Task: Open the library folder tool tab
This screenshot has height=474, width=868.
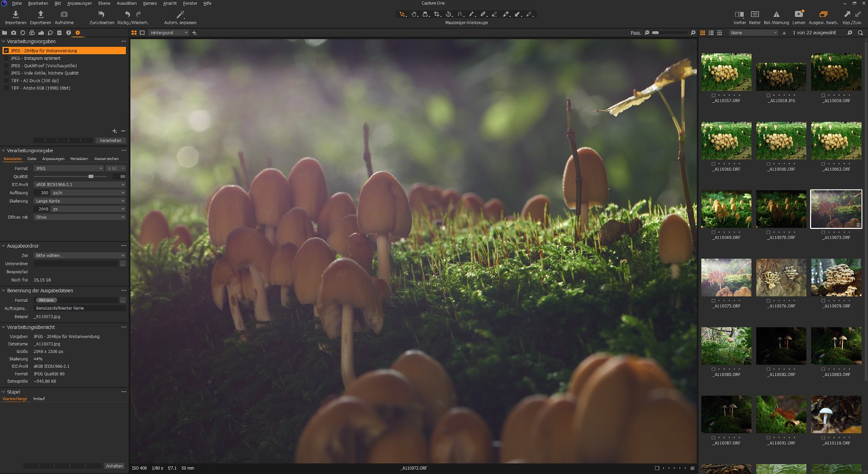Action: point(4,33)
